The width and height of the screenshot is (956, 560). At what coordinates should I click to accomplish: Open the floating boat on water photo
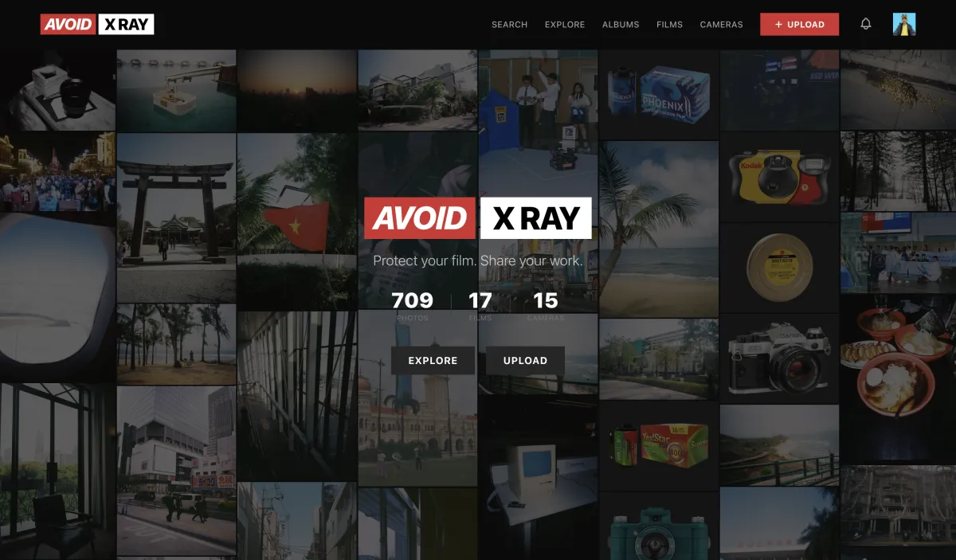point(177,90)
